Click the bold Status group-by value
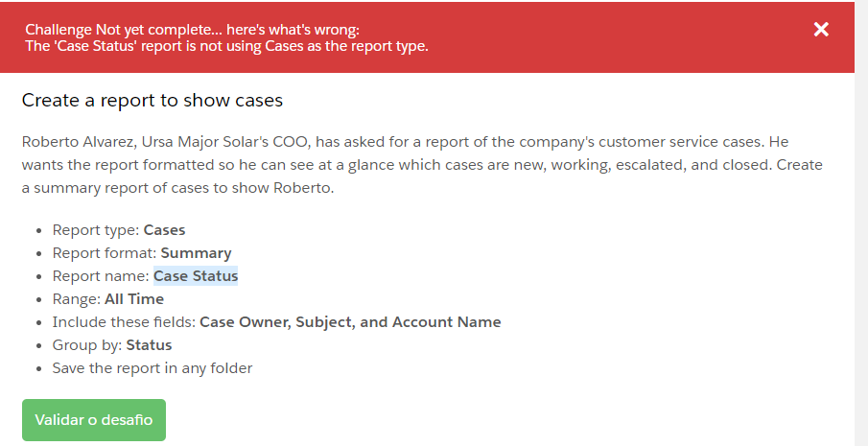 pos(149,345)
